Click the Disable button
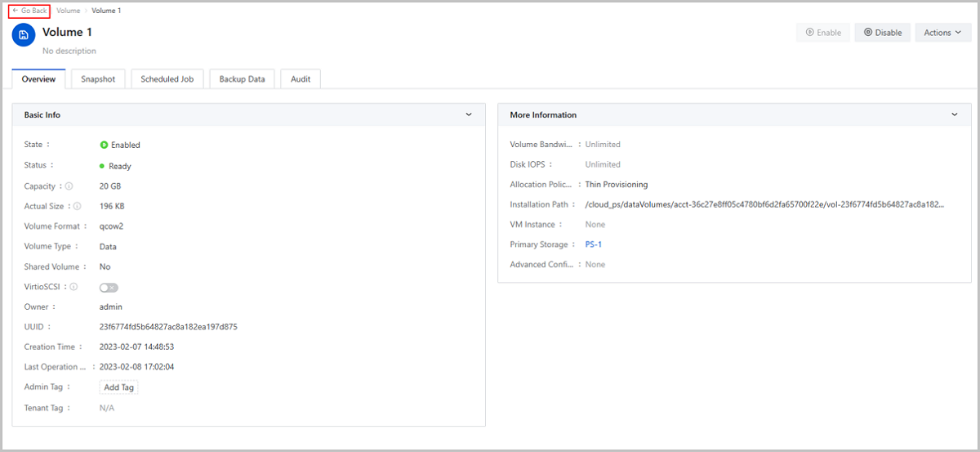 [882, 33]
